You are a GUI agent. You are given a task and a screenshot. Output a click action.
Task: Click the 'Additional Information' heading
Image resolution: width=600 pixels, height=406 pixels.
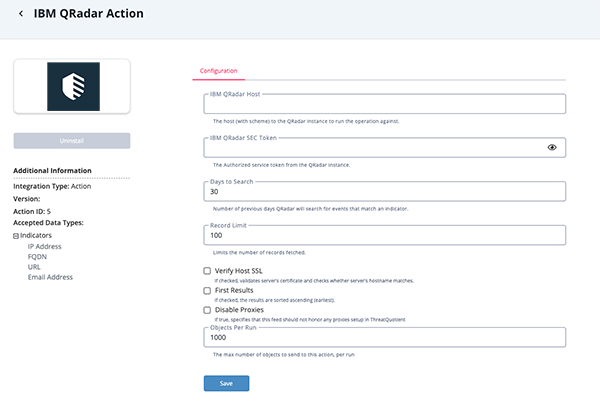tap(52, 171)
